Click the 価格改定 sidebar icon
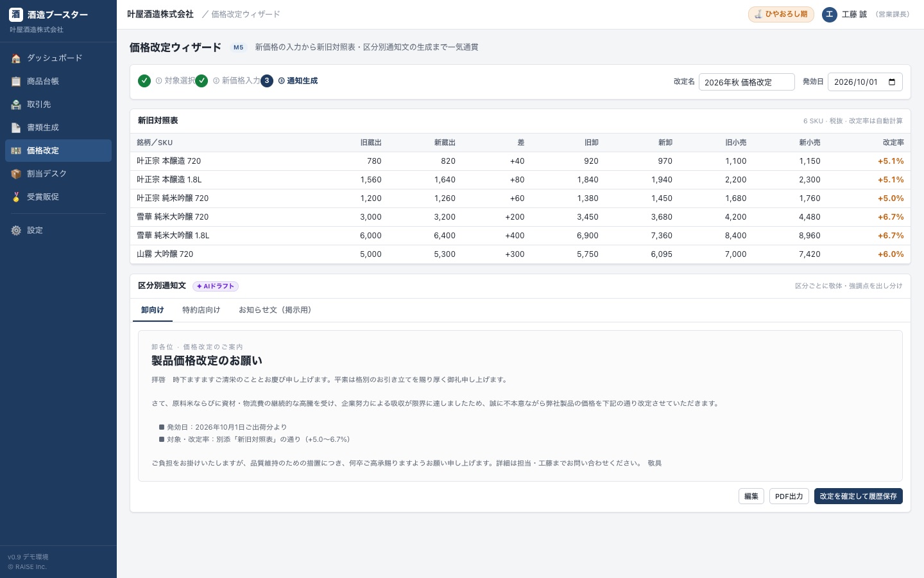924x578 pixels. pos(16,151)
